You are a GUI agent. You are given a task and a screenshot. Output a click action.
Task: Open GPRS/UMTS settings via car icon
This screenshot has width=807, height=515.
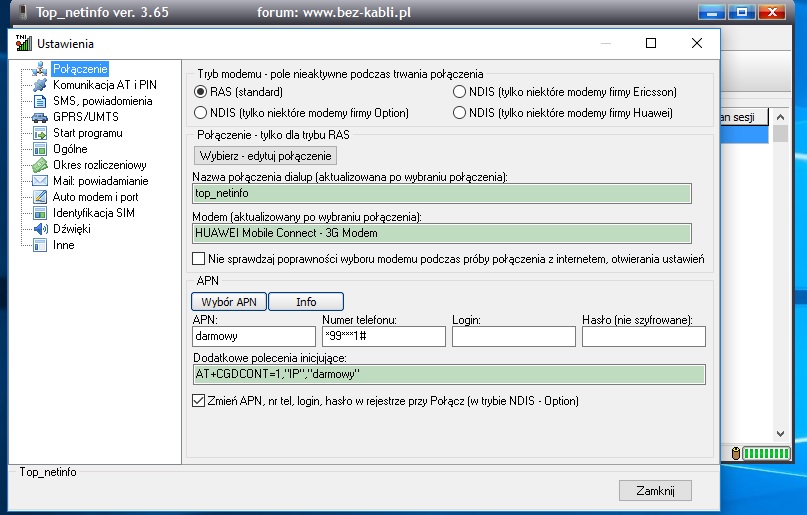(40, 117)
